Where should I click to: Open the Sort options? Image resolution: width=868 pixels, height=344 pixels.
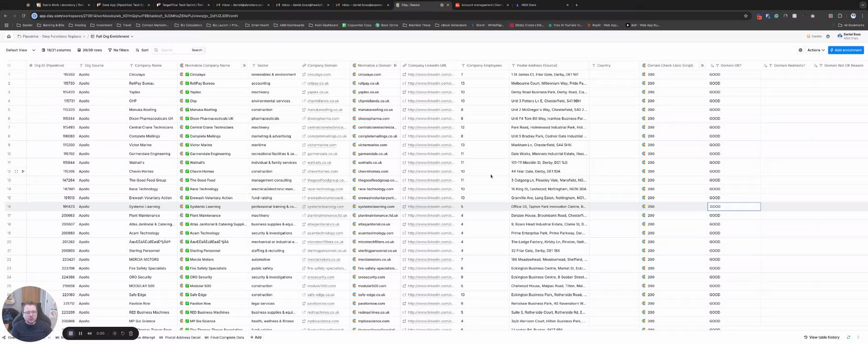(142, 50)
